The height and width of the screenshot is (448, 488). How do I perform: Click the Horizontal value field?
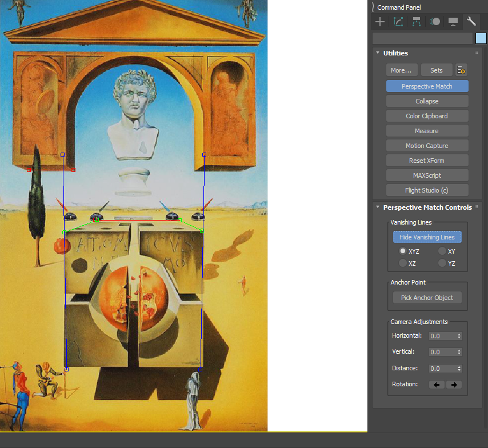point(442,336)
